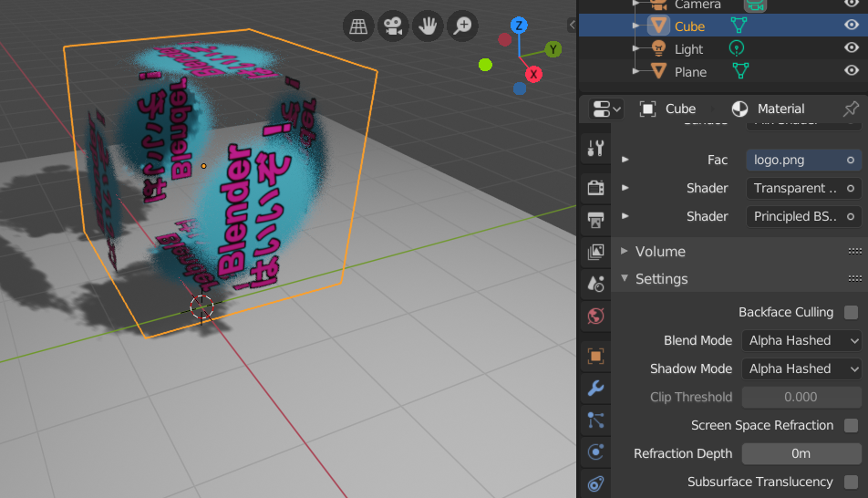Open the Physics properties tab
Screen dimensions: 868x498
pyautogui.click(x=595, y=452)
